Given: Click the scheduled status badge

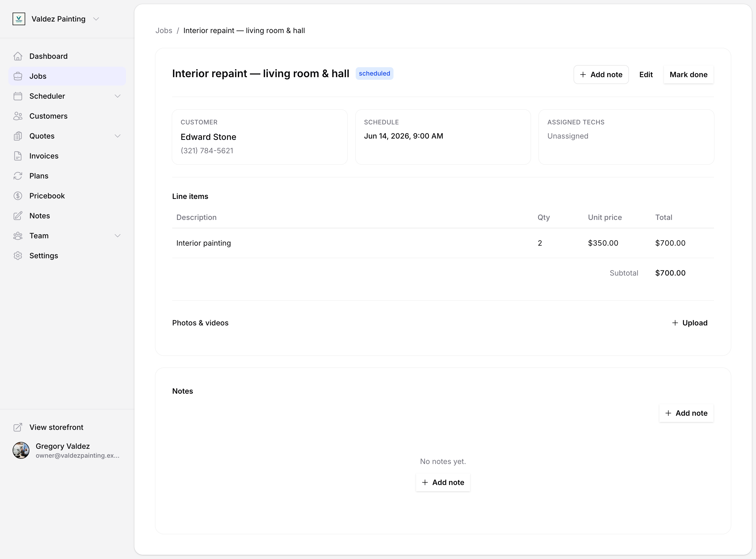Looking at the screenshot, I should (374, 73).
